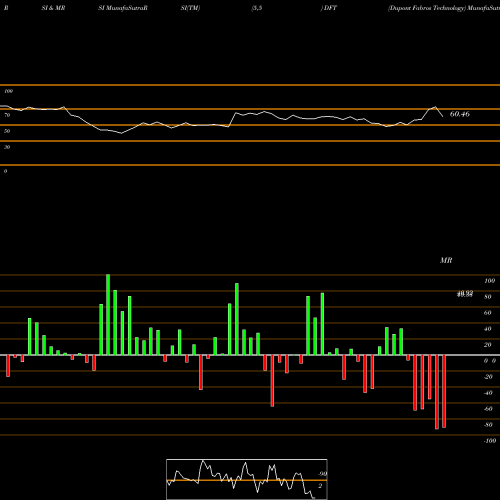Click the 60 label on the MR scale
The image size is (500, 500).
point(488,313)
